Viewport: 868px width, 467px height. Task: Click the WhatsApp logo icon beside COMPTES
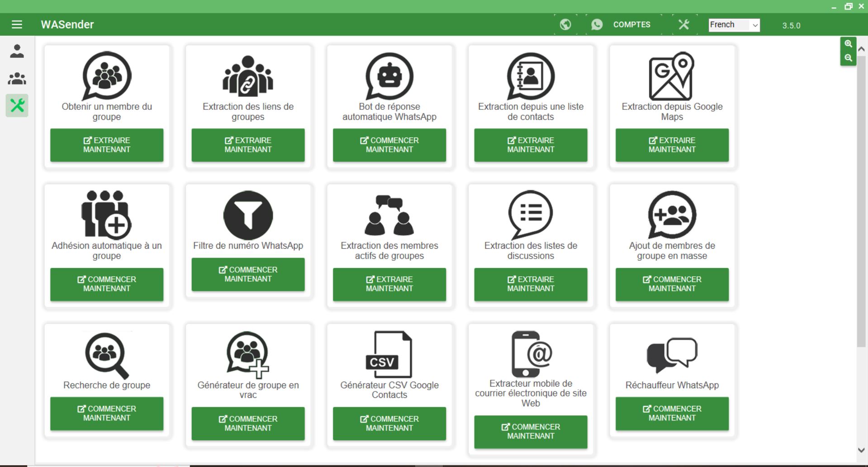pyautogui.click(x=597, y=24)
